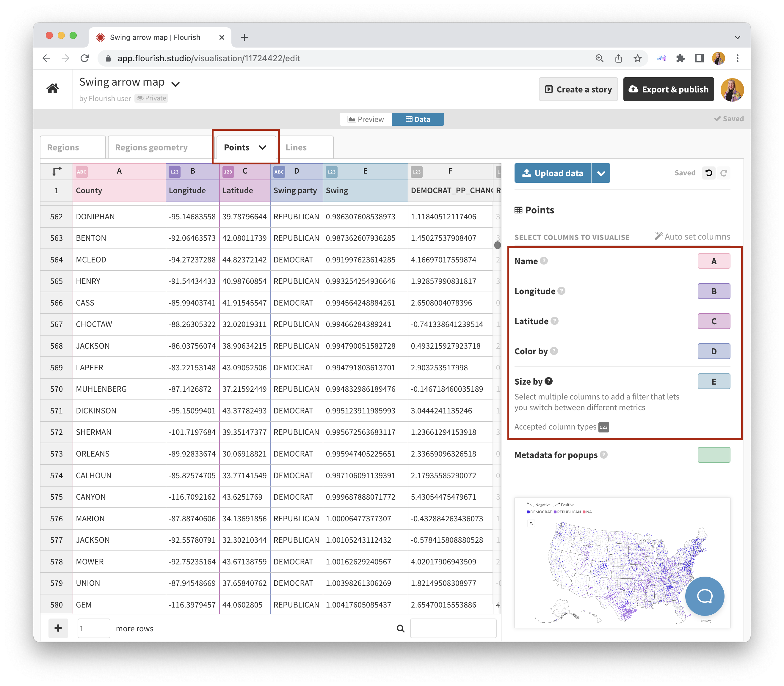
Task: Click the bookmark star in address bar
Action: pyautogui.click(x=637, y=58)
